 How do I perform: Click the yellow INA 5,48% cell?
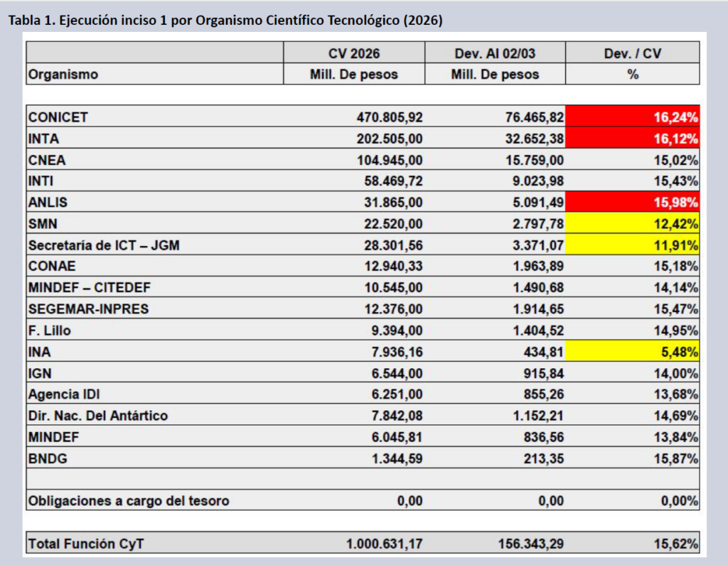[x=632, y=351]
